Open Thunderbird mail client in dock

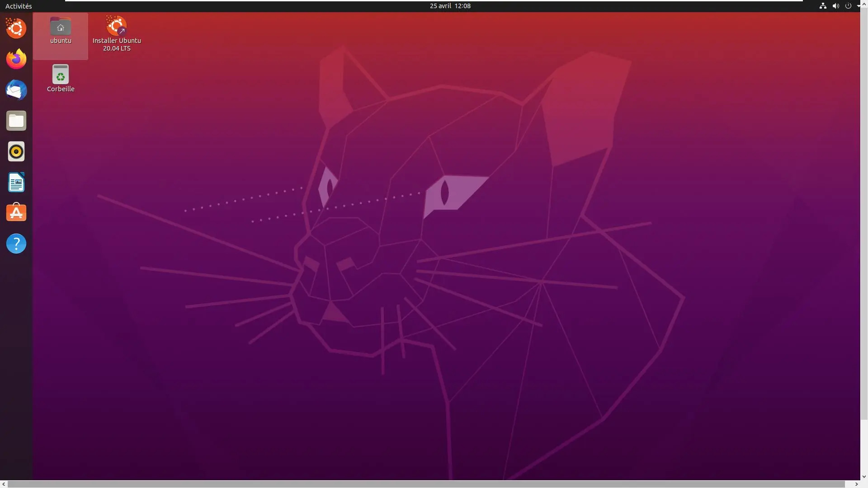(x=16, y=90)
